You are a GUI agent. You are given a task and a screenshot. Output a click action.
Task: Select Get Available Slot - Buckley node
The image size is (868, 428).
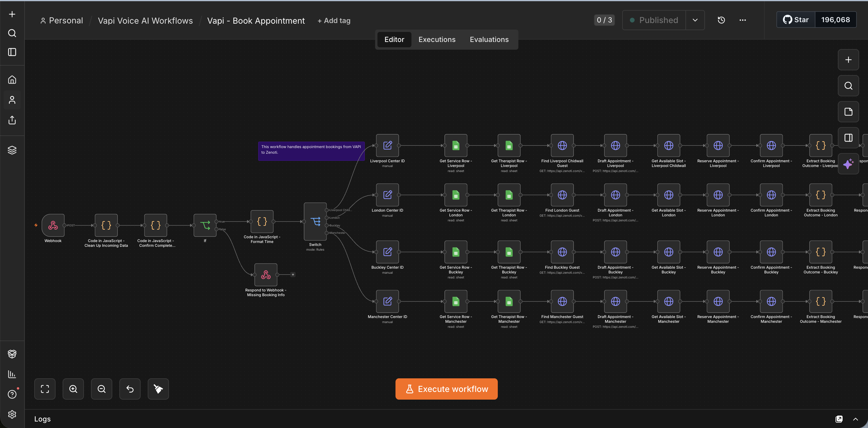669,252
